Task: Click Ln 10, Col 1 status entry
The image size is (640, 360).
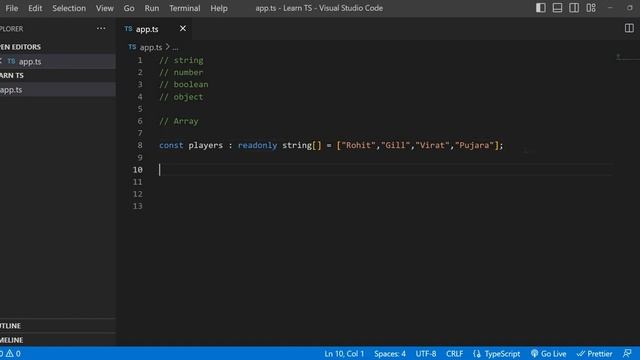Action: click(x=344, y=354)
